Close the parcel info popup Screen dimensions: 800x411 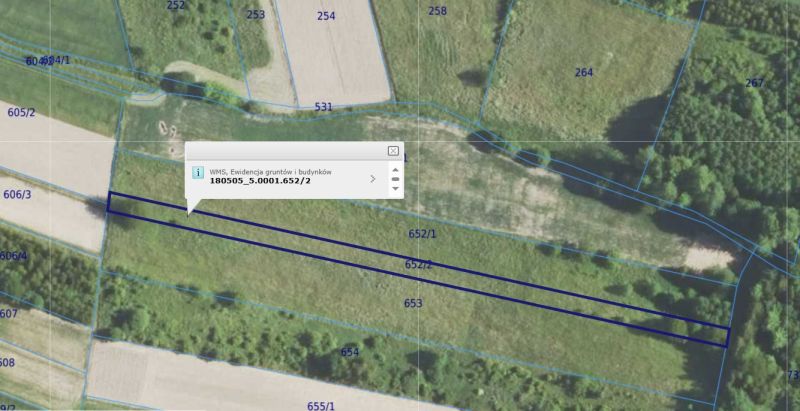[x=393, y=151]
